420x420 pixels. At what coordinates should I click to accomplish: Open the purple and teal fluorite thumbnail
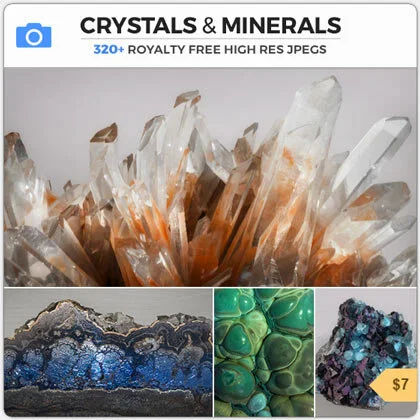pyautogui.click(x=366, y=352)
